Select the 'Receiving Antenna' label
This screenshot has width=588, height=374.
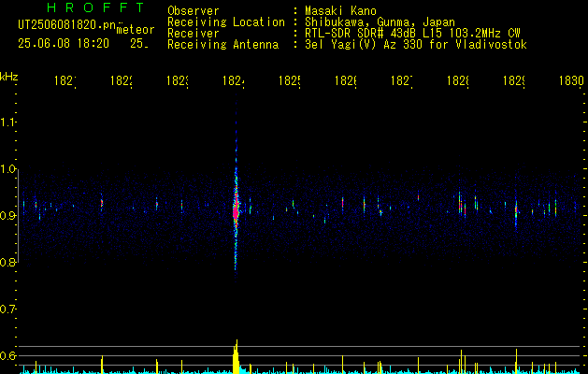[222, 45]
